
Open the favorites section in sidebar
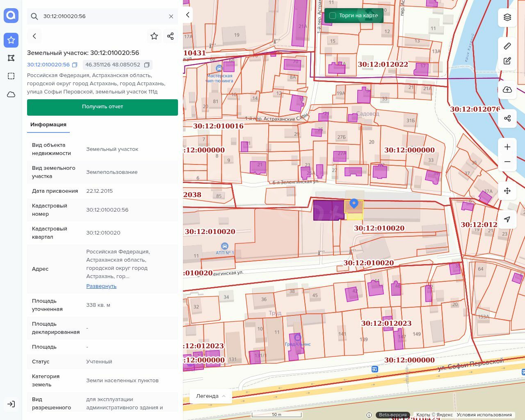tap(11, 40)
